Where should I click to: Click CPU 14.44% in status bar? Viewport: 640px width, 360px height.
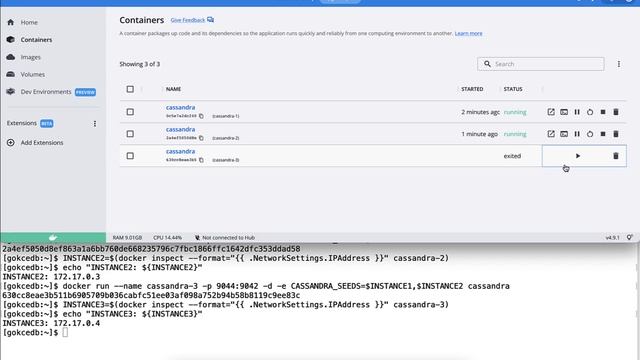tap(168, 238)
